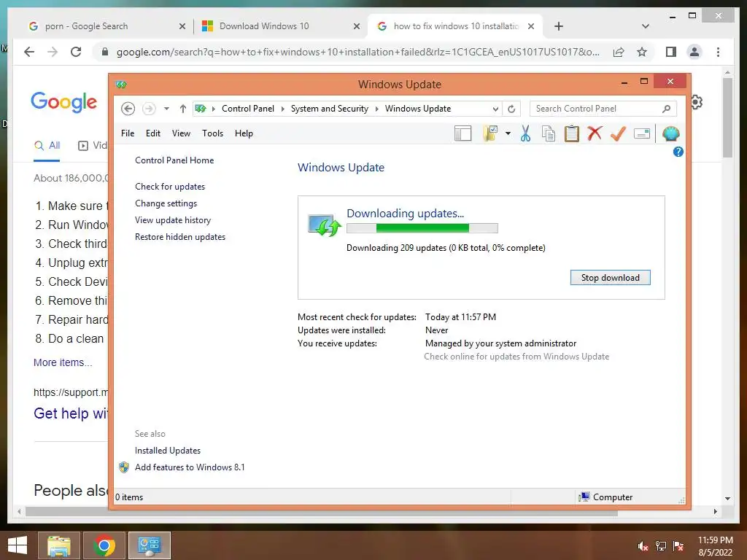Open the Edit menu
This screenshot has height=560, width=747.
153,133
